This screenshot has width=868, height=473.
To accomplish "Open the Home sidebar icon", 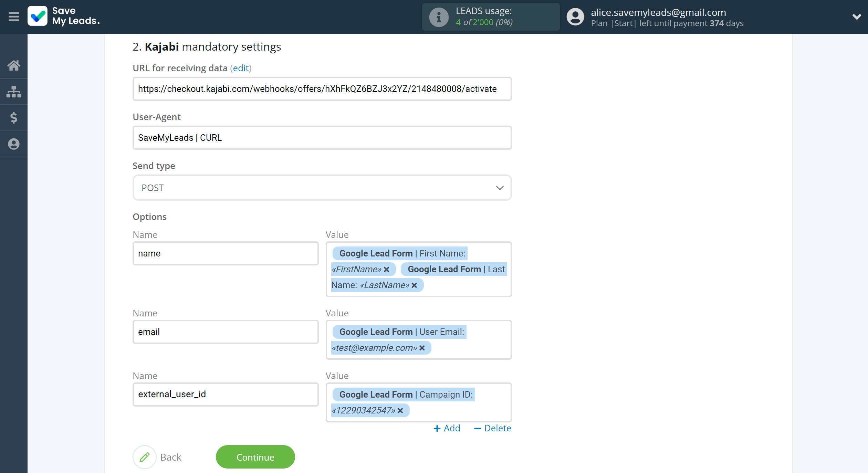I will pyautogui.click(x=14, y=65).
